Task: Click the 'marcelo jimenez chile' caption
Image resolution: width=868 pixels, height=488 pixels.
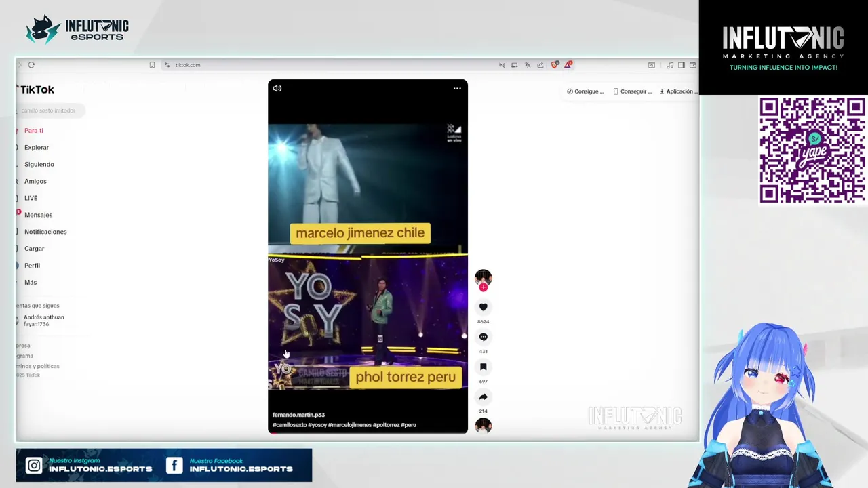Action: pyautogui.click(x=360, y=233)
